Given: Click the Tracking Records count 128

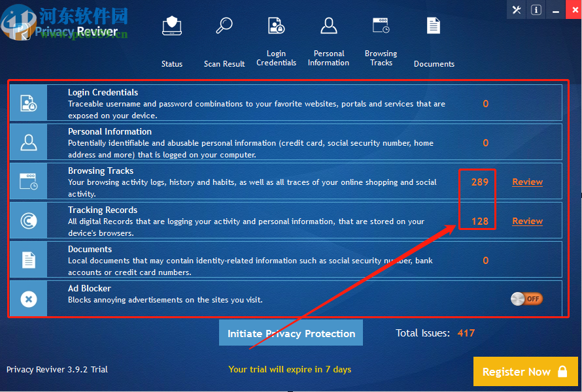Looking at the screenshot, I should point(480,221).
